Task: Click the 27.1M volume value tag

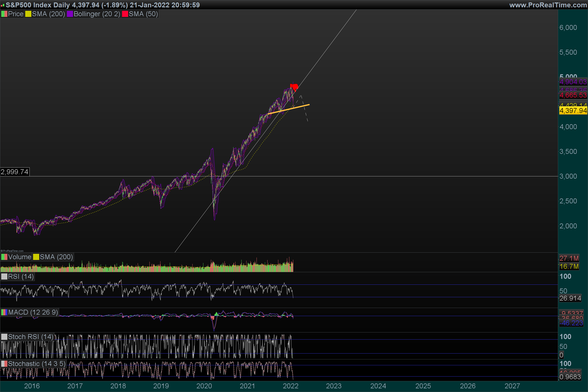Action: coord(569,258)
